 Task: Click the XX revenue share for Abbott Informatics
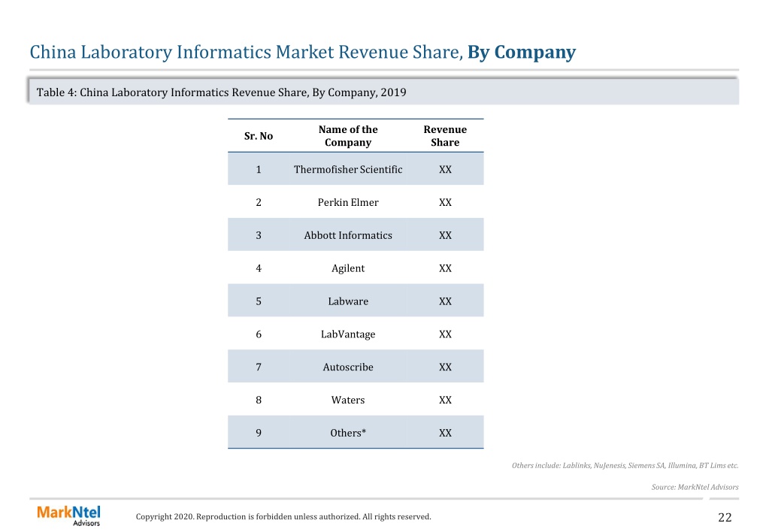click(445, 235)
